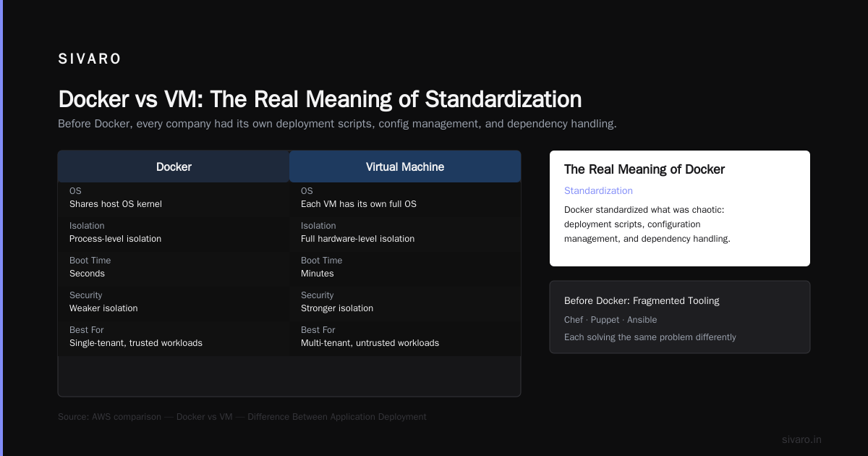
Task: Open the sivaro.in link
Action: (801, 439)
